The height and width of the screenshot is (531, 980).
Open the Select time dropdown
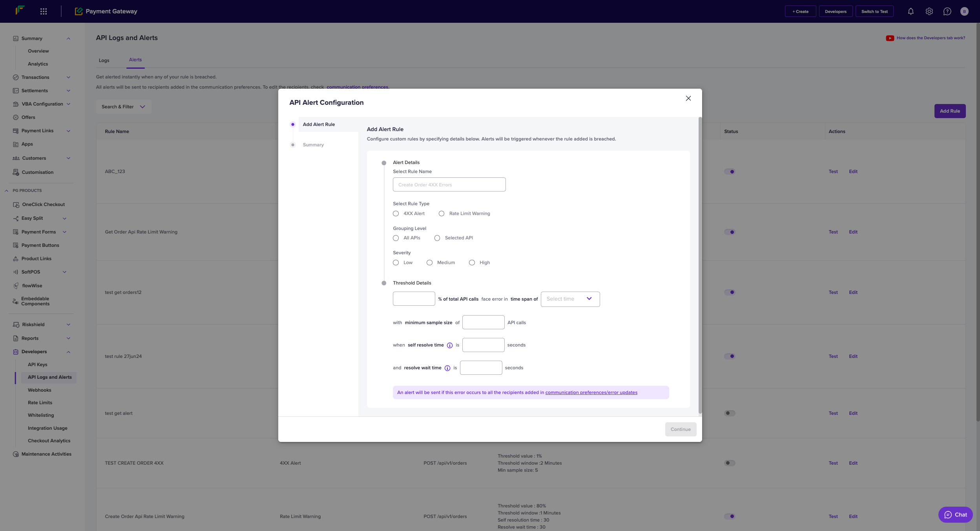click(x=570, y=299)
